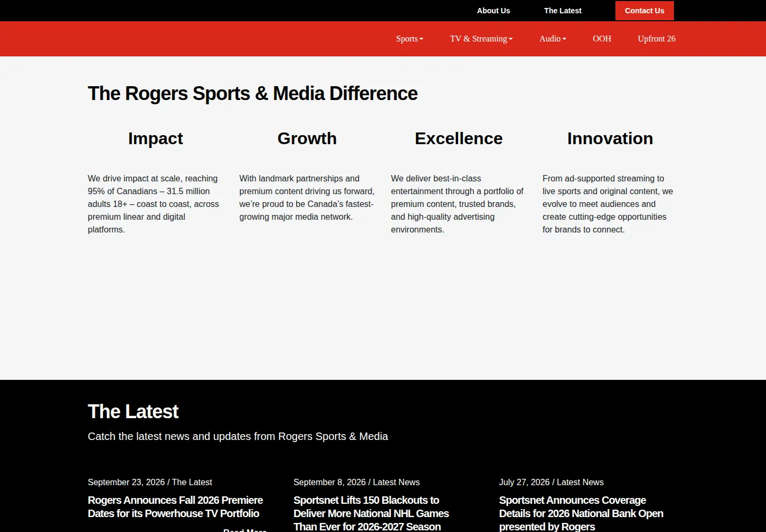Viewport: 766px width, 532px height.
Task: Click the 'With landmark partnerships' paragraph
Action: (x=307, y=197)
